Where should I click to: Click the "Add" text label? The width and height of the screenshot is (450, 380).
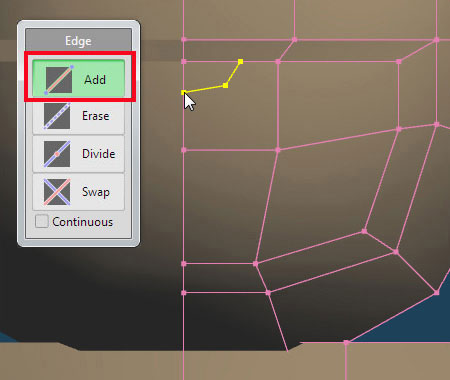(95, 80)
